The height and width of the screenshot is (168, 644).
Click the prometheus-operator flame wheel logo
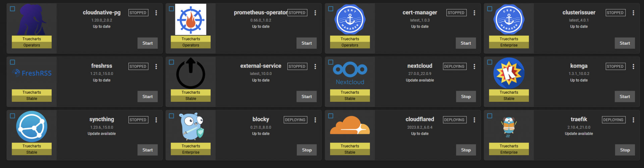pyautogui.click(x=191, y=19)
